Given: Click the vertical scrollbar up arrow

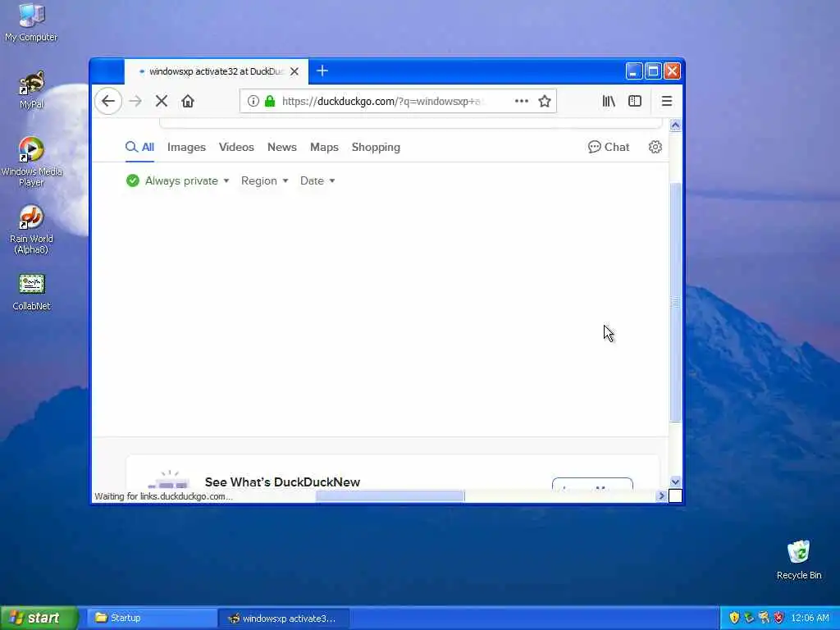Looking at the screenshot, I should coord(675,125).
